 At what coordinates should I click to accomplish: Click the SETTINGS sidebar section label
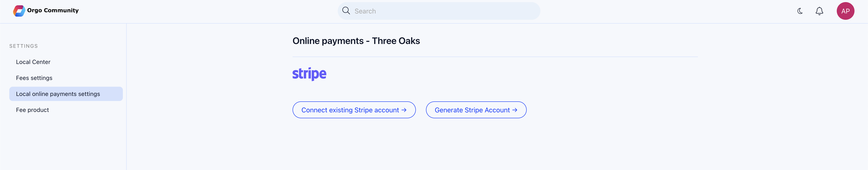(24, 46)
